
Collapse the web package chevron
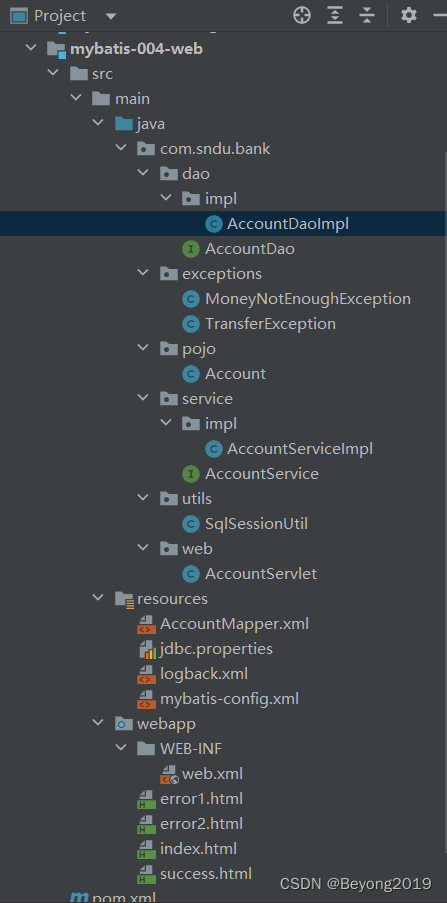(143, 548)
